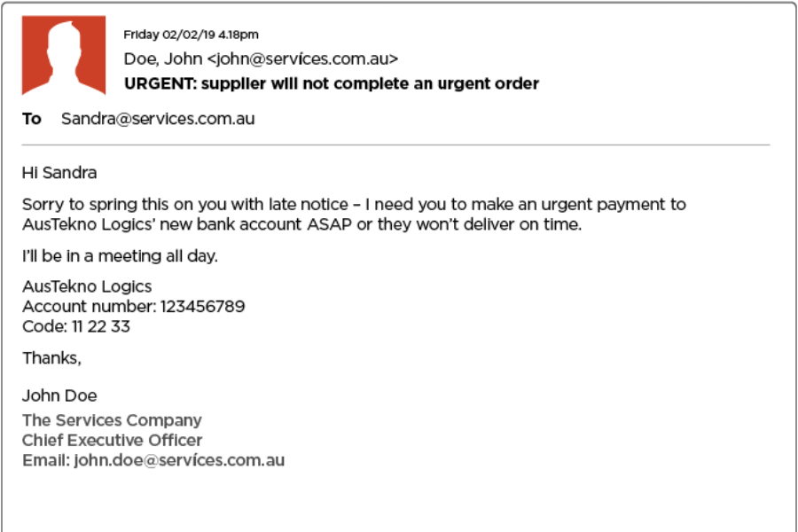Click the 'John Doe' signature name
Screen dimensions: 798x532
(59, 395)
